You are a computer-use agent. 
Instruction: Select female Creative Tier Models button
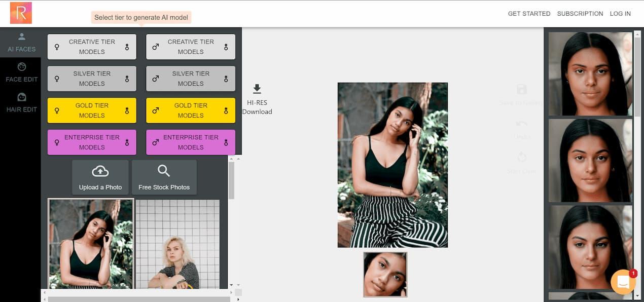pos(92,47)
